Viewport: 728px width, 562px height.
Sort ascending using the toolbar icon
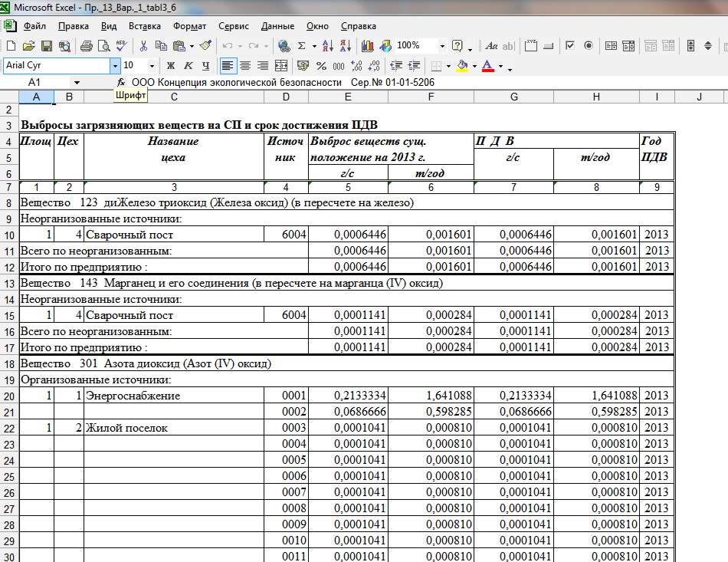pos(327,46)
